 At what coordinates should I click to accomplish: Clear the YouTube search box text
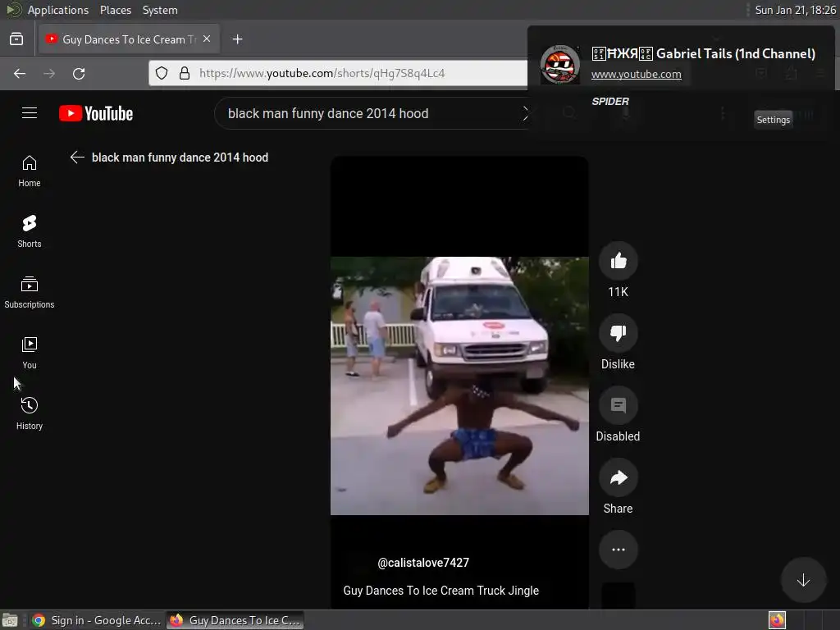tap(525, 113)
